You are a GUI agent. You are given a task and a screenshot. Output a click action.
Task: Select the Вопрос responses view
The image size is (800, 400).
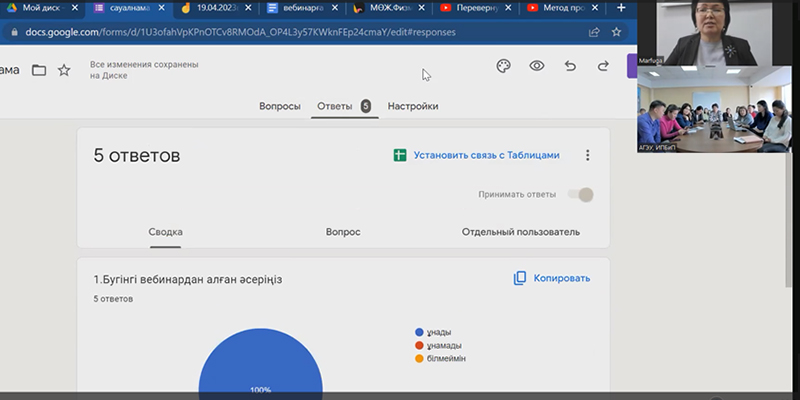click(343, 232)
